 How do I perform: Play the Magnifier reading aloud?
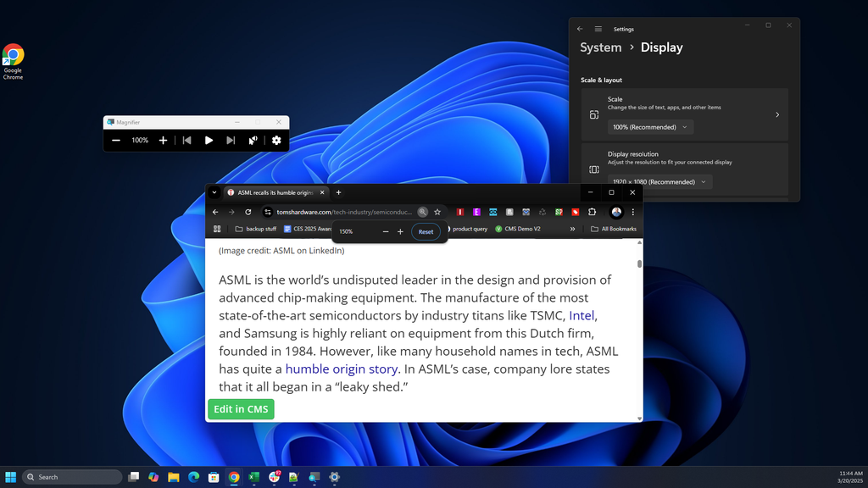pyautogui.click(x=209, y=140)
